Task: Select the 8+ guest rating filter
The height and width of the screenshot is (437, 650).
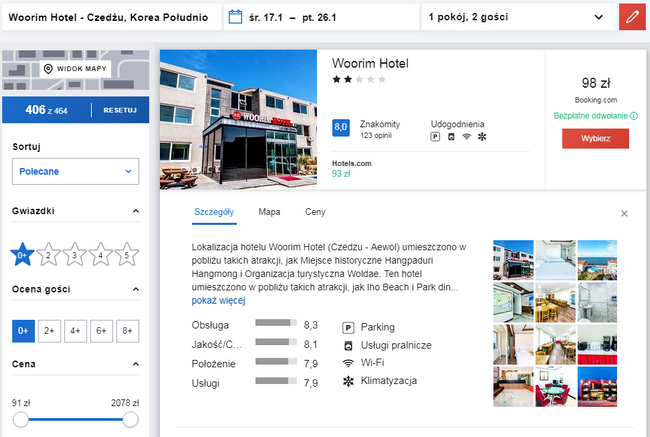Action: pos(128,331)
